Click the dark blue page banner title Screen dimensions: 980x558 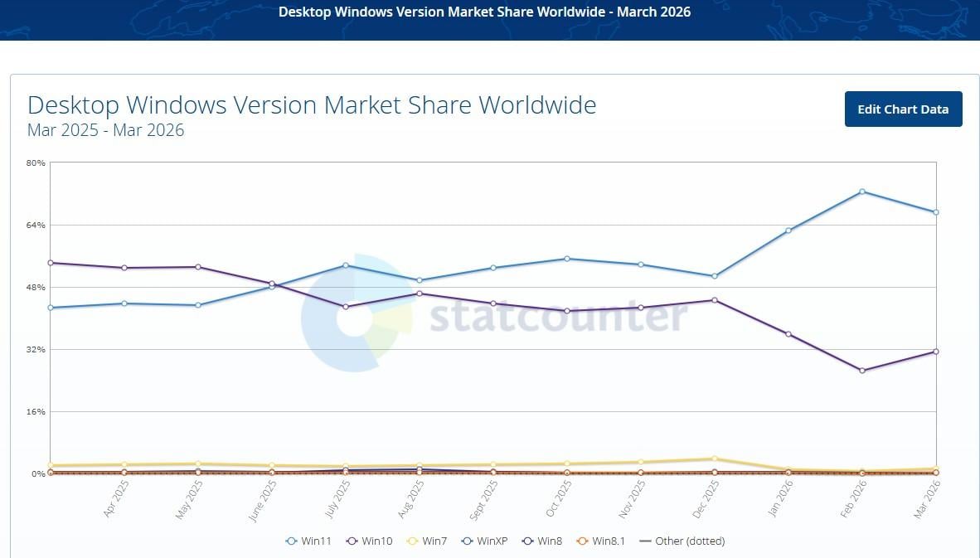[484, 12]
